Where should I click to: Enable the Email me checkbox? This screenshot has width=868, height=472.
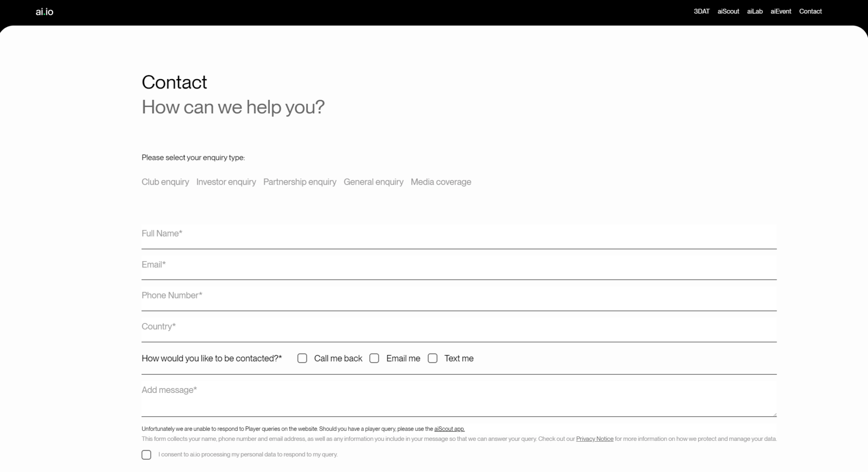click(374, 358)
